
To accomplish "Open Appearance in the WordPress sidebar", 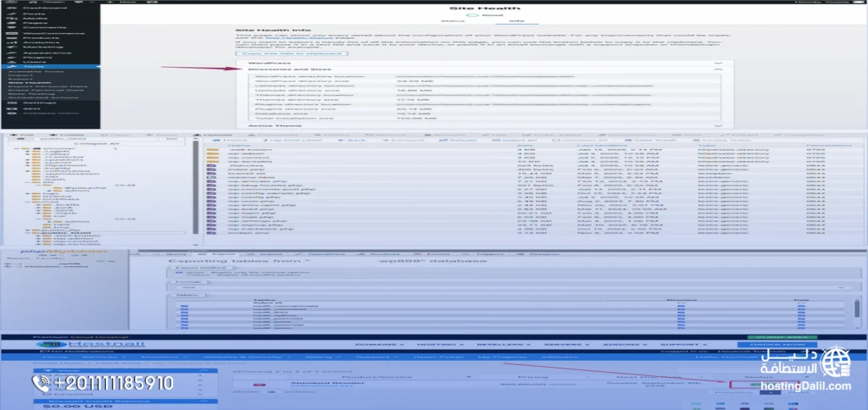I will pos(47,53).
